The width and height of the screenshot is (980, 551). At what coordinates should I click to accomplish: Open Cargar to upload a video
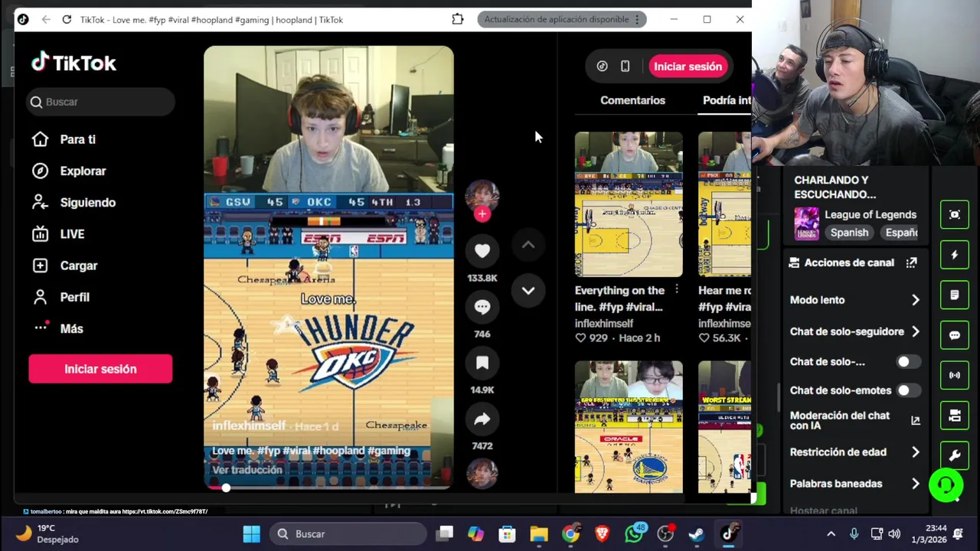click(64, 266)
